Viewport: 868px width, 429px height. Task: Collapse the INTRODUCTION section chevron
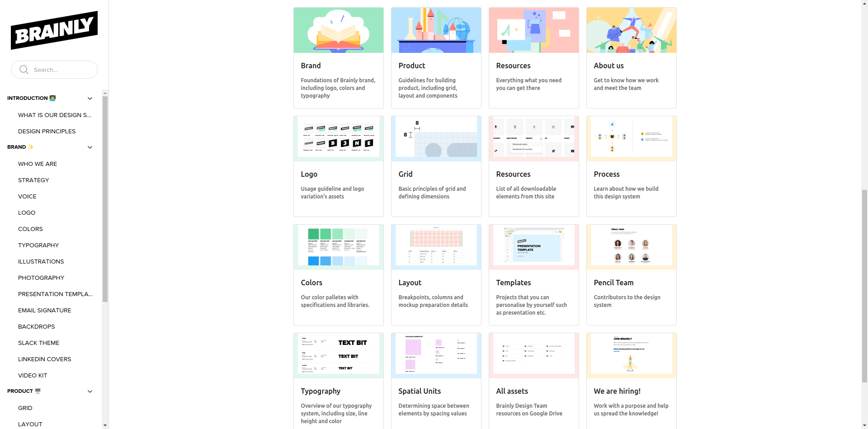pos(90,98)
